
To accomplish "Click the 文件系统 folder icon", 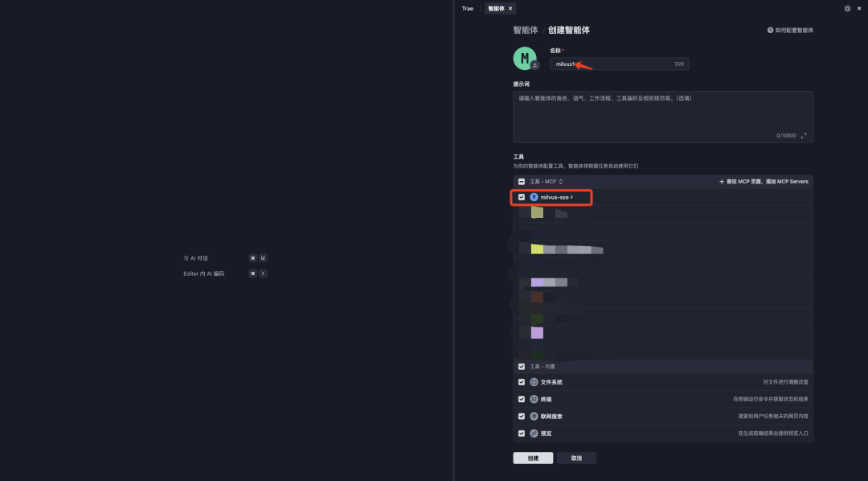I will coord(534,382).
